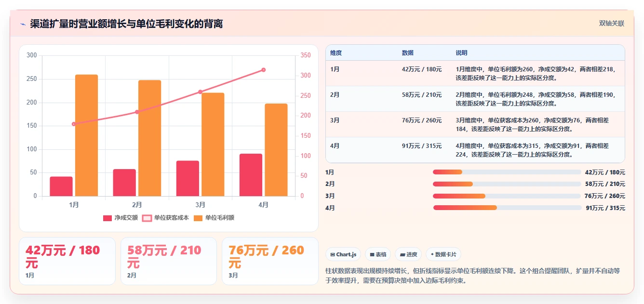Click the orange 单位毛利额 bar for 2月
This screenshot has width=644, height=304.
[149, 138]
